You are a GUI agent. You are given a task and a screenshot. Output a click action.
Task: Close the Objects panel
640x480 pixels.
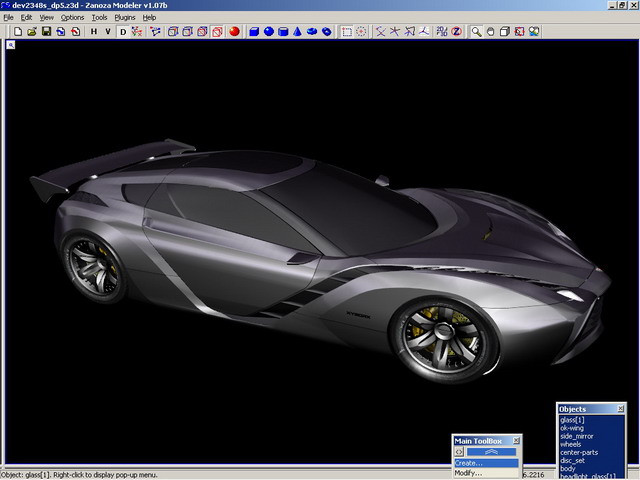621,409
